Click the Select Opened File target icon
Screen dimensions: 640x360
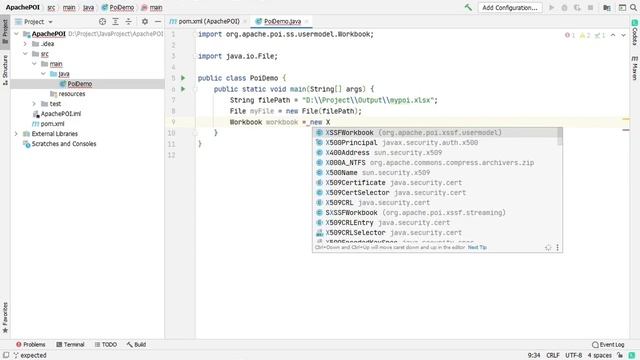[102, 22]
